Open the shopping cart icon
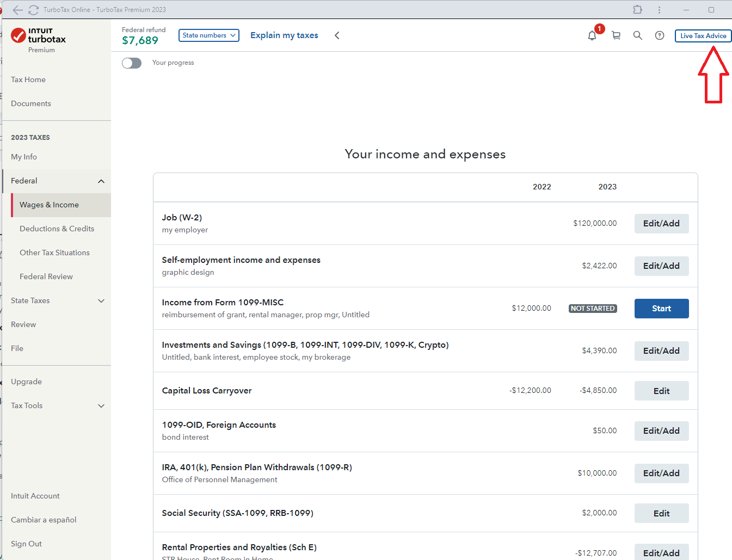Viewport: 732px width, 560px height. coord(616,35)
